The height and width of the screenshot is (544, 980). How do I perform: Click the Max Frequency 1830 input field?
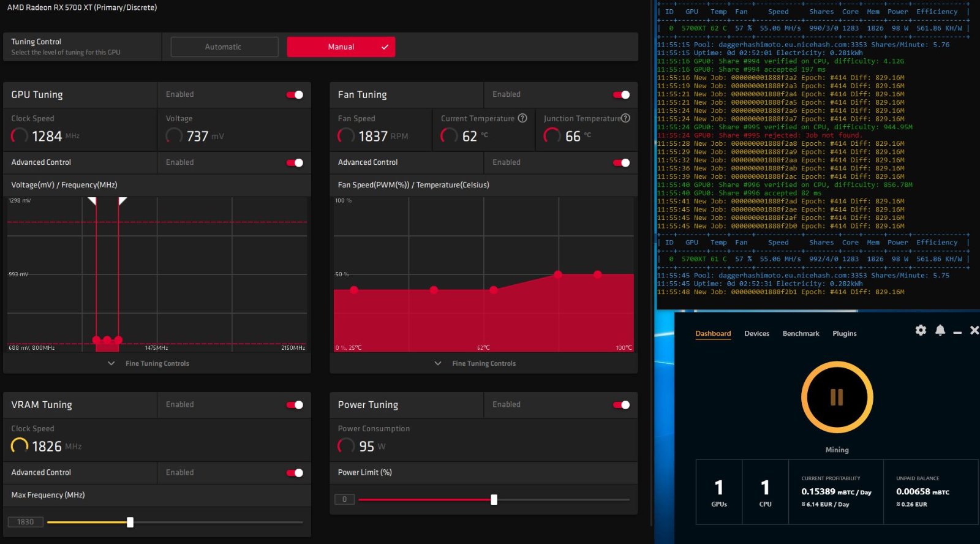click(26, 522)
